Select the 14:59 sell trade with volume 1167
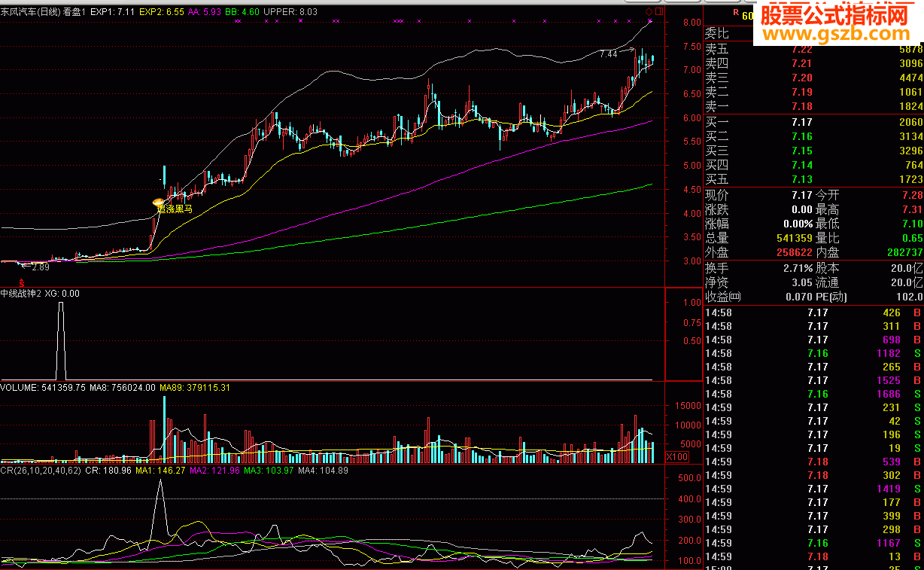The width and height of the screenshot is (924, 570). pyautogui.click(x=813, y=543)
